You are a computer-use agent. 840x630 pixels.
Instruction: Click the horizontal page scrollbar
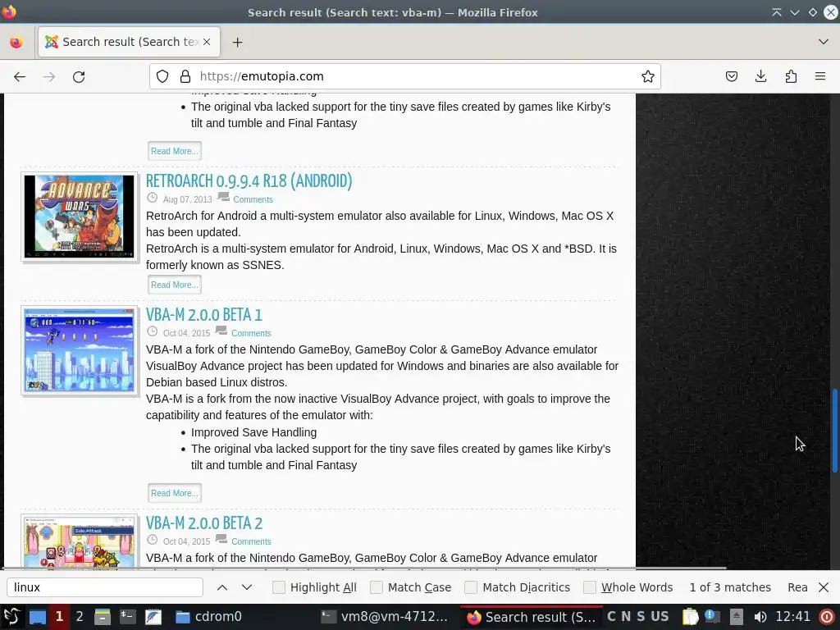pos(364,568)
